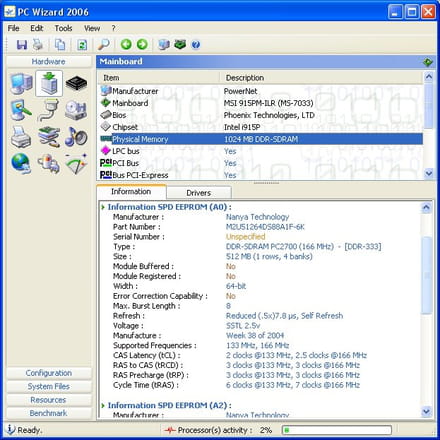This screenshot has width=440, height=440.
Task: Open the Configuration panel section
Action: click(49, 373)
